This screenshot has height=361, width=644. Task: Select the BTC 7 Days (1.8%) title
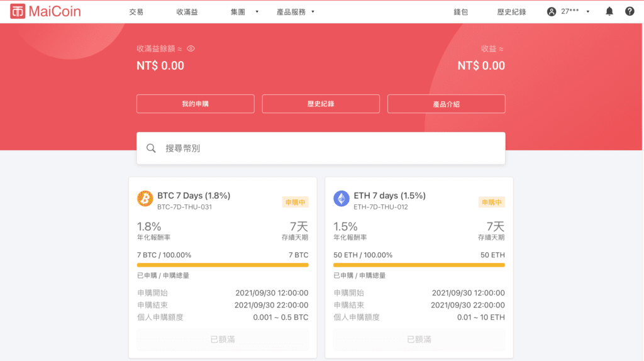pos(194,196)
